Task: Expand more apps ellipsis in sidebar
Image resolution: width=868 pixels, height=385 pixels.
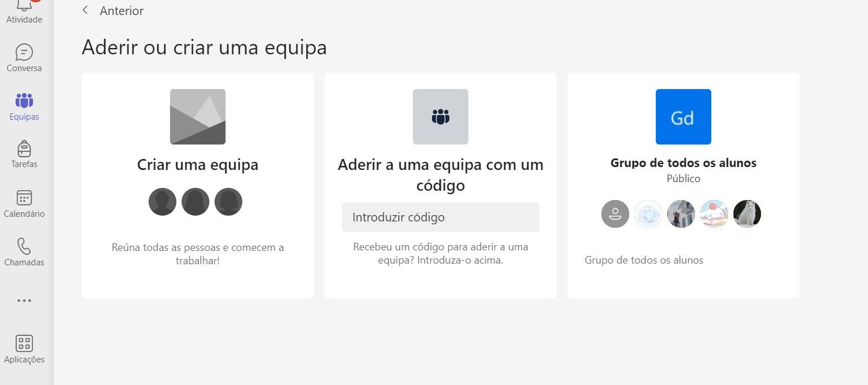Action: point(24,301)
